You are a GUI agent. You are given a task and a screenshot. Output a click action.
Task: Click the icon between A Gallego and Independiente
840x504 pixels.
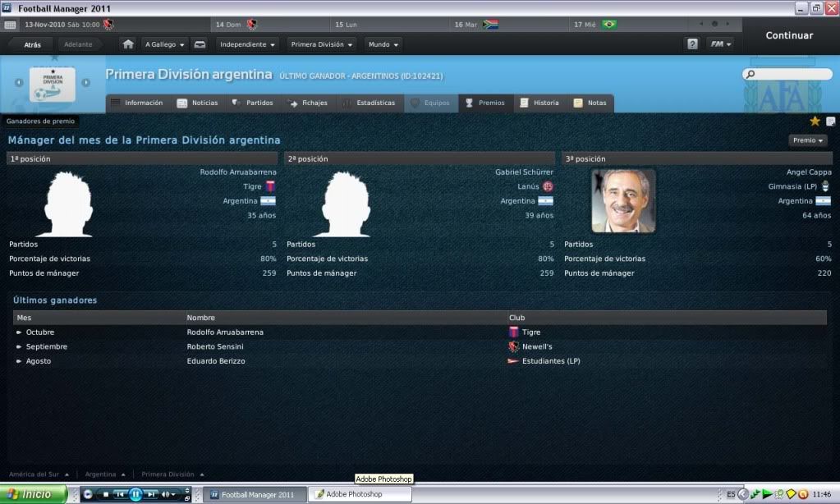click(x=200, y=44)
